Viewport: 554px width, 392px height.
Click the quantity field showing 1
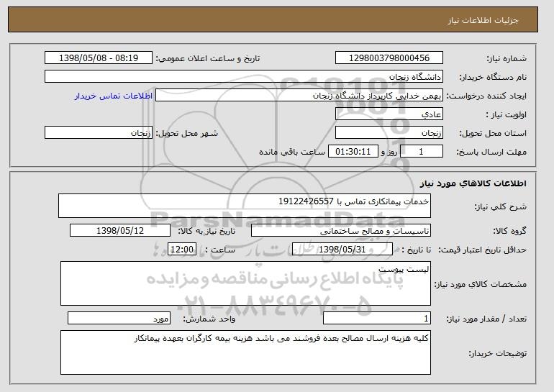tap(377, 318)
